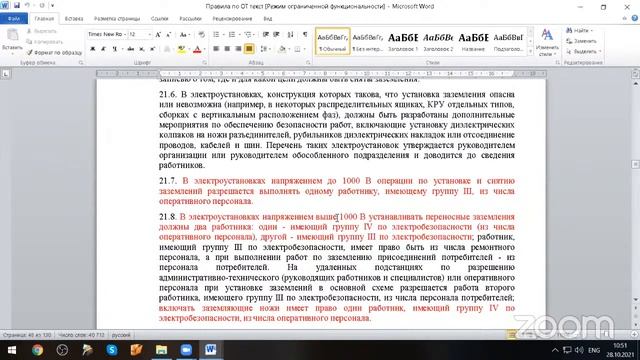Open numbered list dropdown
Screen dimensions: 640x360
[x=239, y=35]
